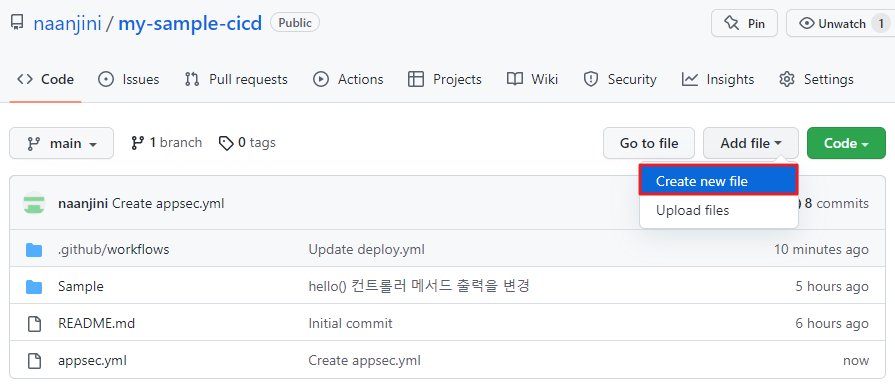This screenshot has width=895, height=385.
Task: Open the Sample folder
Action: pos(80,286)
